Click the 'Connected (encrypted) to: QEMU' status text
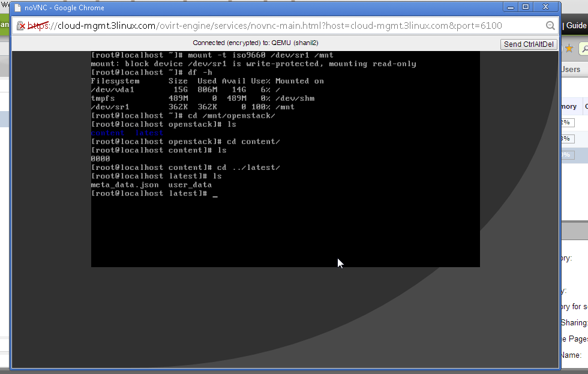 pyautogui.click(x=247, y=43)
